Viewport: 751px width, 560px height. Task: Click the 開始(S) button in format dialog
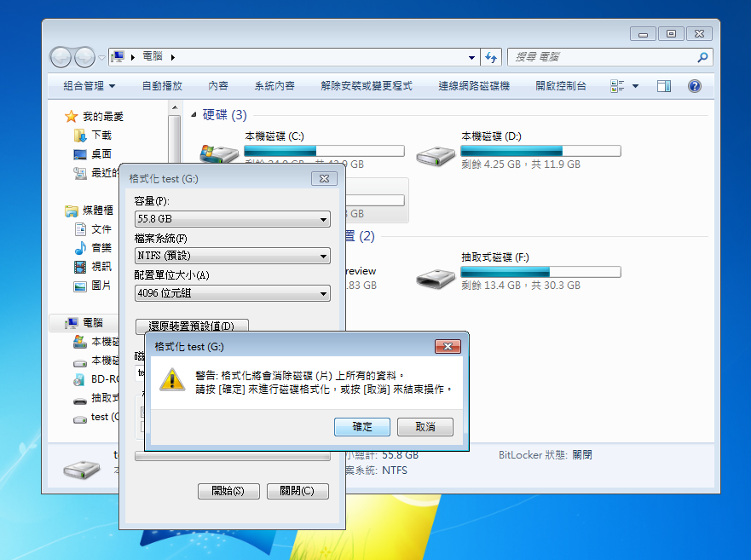228,491
